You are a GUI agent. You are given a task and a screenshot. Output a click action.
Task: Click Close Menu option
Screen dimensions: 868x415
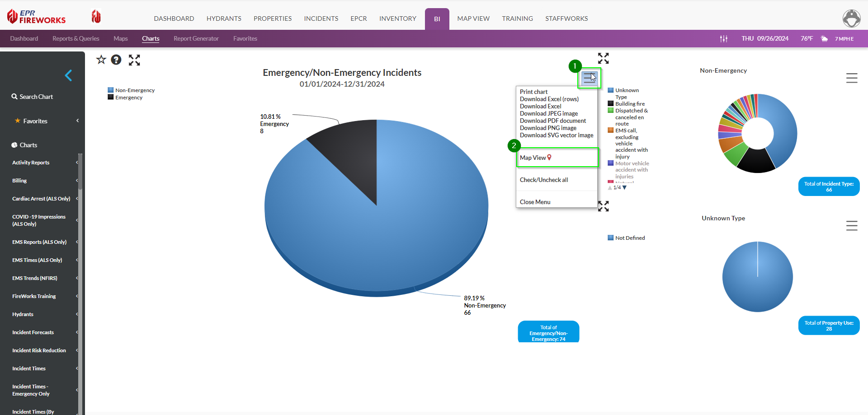(x=535, y=202)
